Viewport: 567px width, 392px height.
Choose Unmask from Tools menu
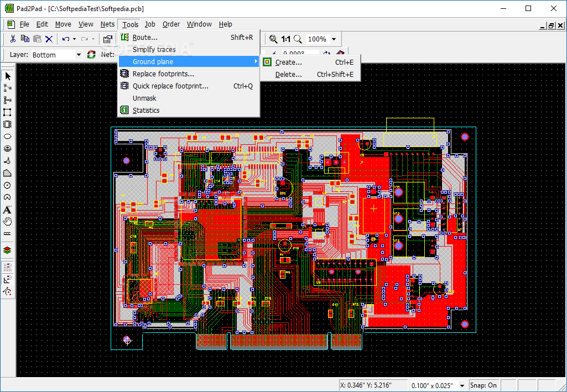pos(189,98)
